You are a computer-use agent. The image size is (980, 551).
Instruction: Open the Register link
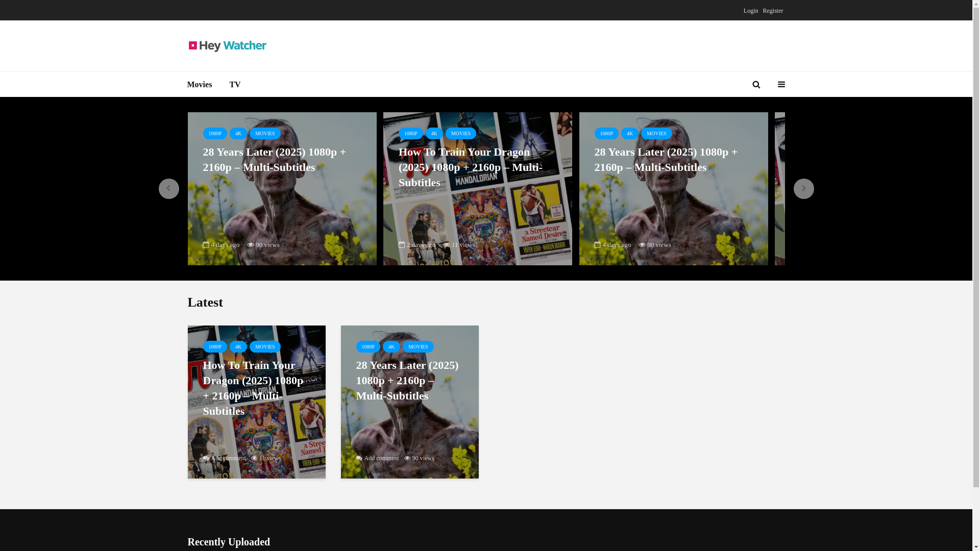tap(773, 11)
